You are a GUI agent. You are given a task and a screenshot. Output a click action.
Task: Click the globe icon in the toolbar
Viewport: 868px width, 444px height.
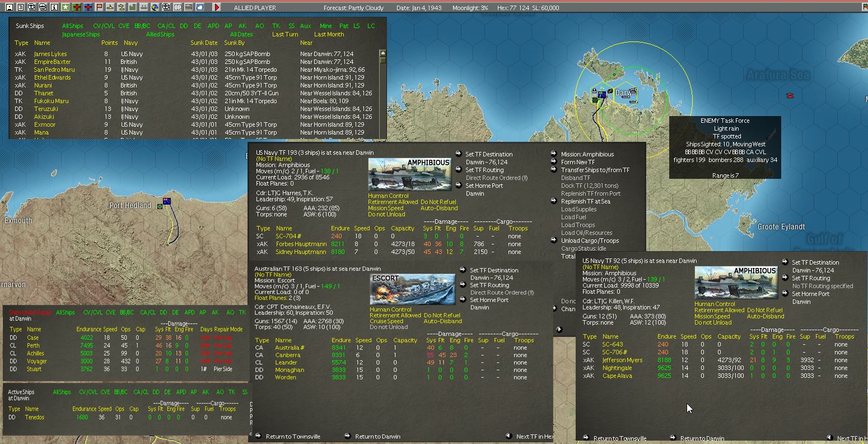click(155, 7)
